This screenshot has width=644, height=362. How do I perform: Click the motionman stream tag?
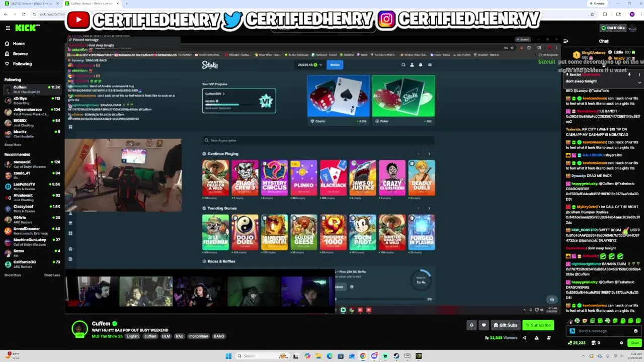[x=198, y=336]
